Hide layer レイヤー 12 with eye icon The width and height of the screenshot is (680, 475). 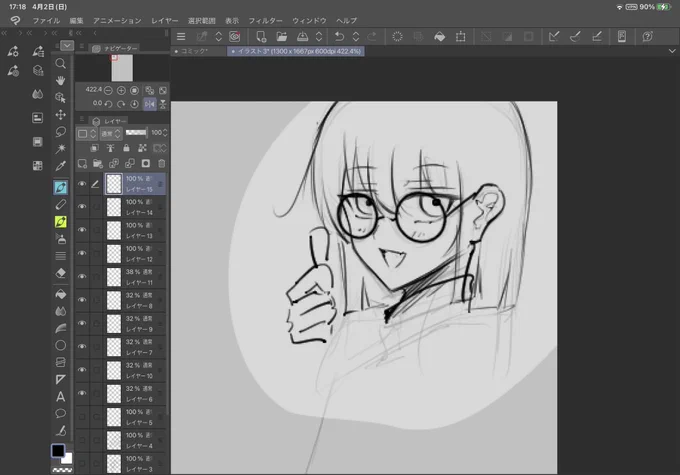pos(82,254)
